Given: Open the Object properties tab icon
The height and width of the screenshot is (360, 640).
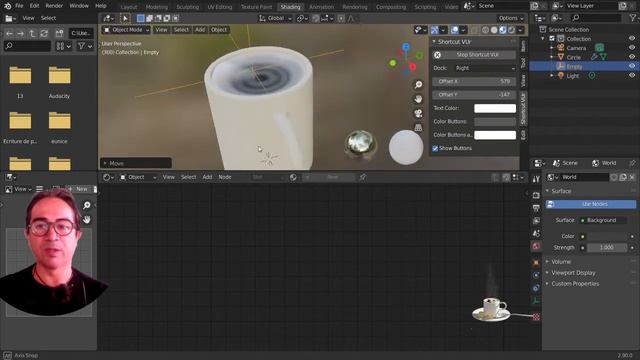Looking at the screenshot, I should pyautogui.click(x=536, y=262).
